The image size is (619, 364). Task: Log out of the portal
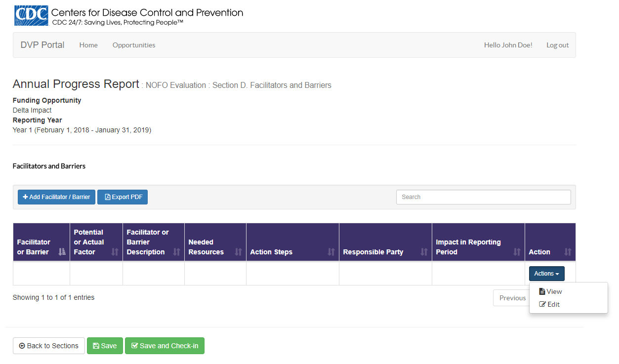pos(557,45)
